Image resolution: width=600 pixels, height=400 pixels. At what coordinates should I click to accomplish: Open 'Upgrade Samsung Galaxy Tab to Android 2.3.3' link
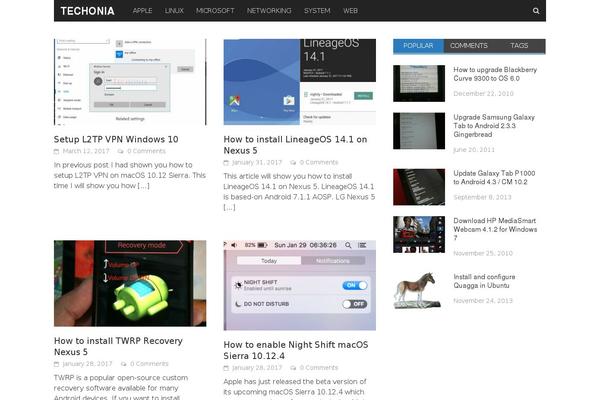[494, 126]
